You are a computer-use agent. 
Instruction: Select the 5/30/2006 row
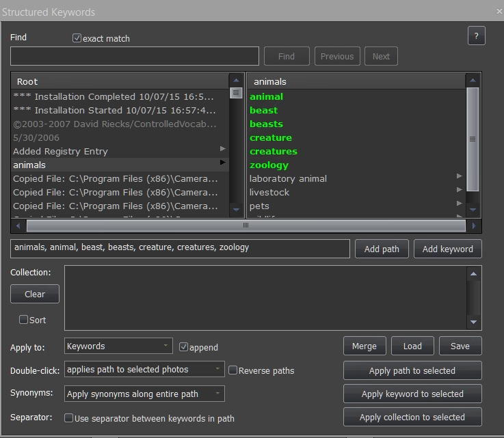click(x=120, y=137)
